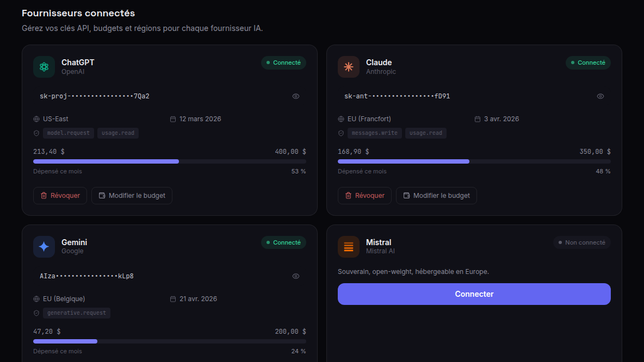Show the Claude sk-ant key via eye icon

(600, 96)
